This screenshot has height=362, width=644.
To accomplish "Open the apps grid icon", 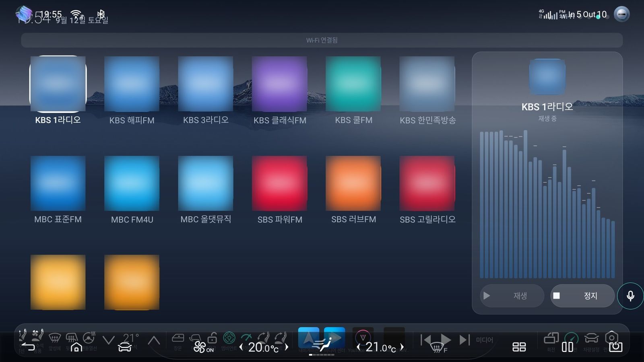I will [x=519, y=347].
